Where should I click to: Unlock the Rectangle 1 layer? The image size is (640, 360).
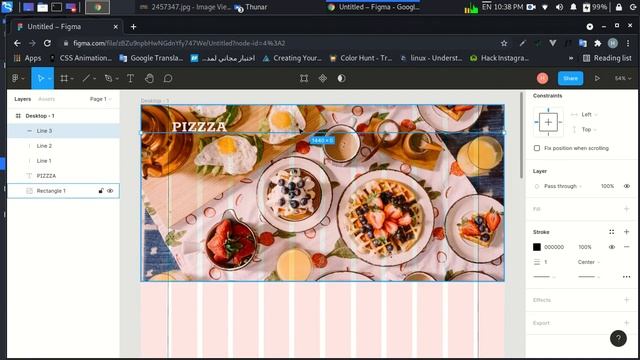[x=101, y=191]
